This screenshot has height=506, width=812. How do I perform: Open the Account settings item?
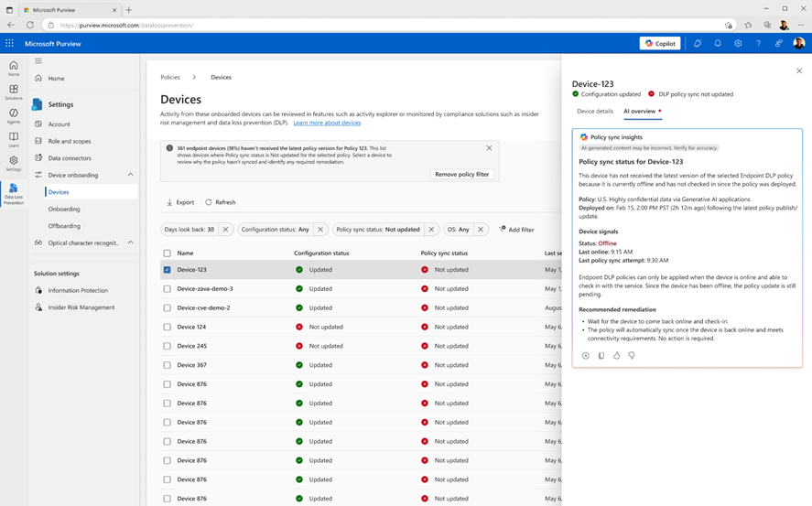[59, 124]
